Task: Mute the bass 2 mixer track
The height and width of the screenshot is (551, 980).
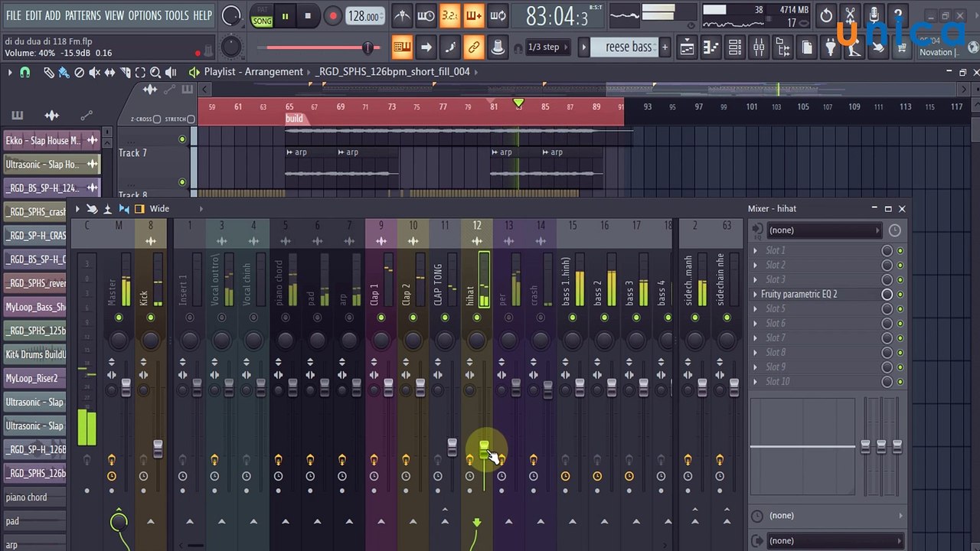Action: click(x=605, y=317)
